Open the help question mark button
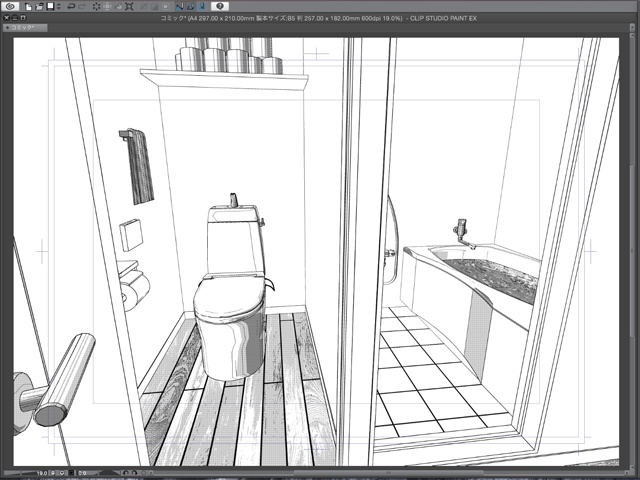Screen dimensions: 640x480 click(x=220, y=7)
